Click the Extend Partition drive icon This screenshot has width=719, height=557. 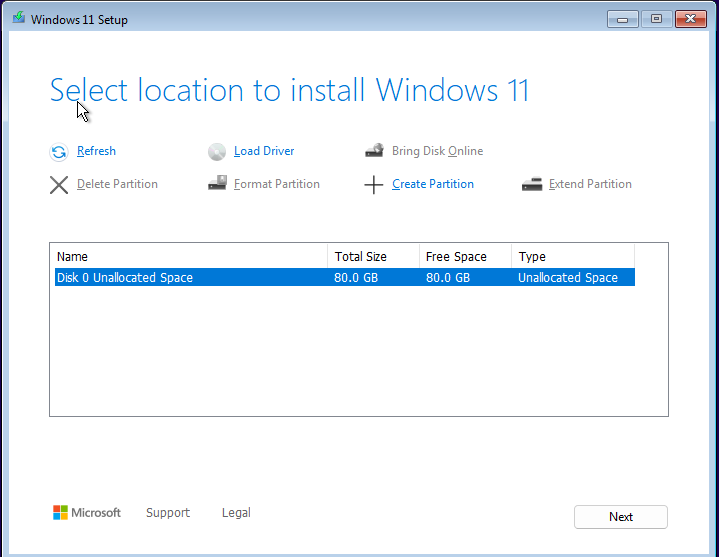click(x=532, y=184)
